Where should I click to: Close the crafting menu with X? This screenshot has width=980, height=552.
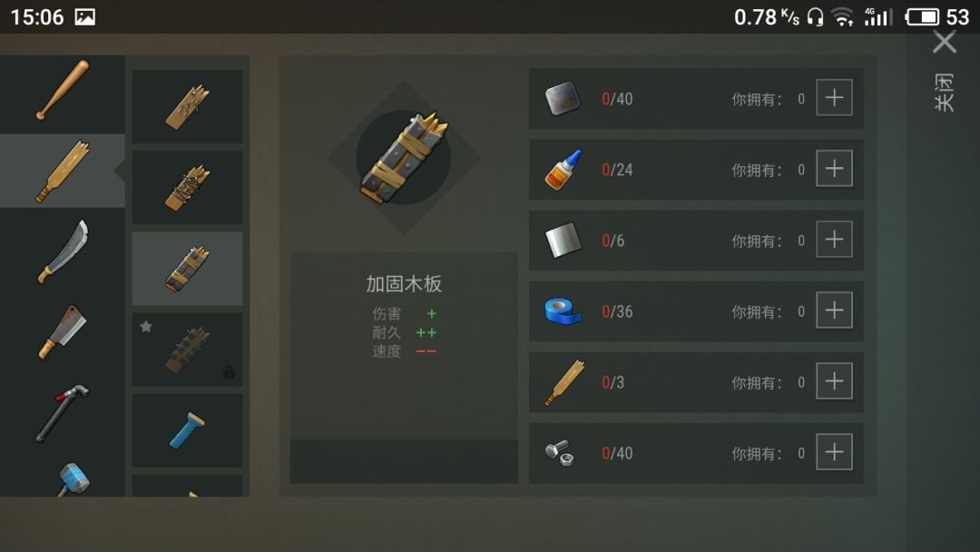pos(945,43)
